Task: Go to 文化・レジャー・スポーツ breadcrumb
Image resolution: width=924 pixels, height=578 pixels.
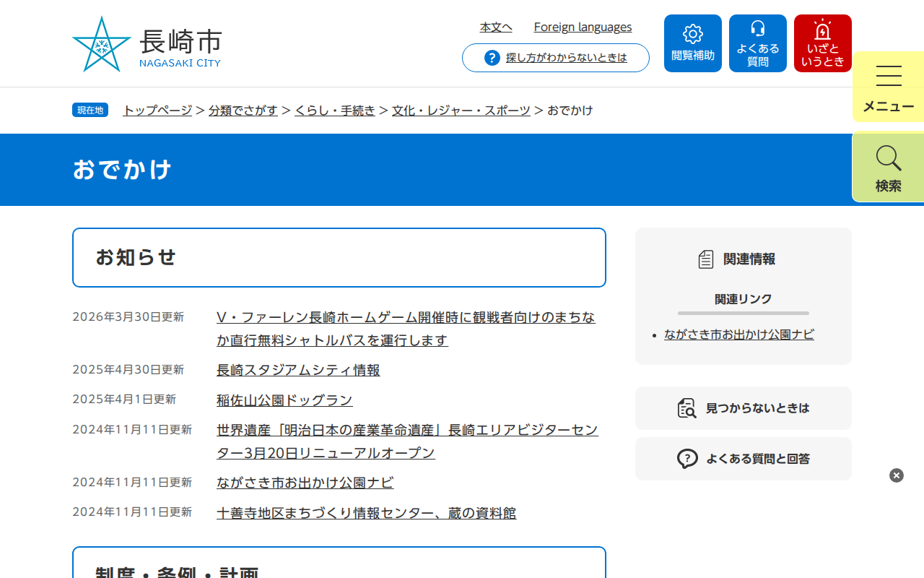Action: 461,110
